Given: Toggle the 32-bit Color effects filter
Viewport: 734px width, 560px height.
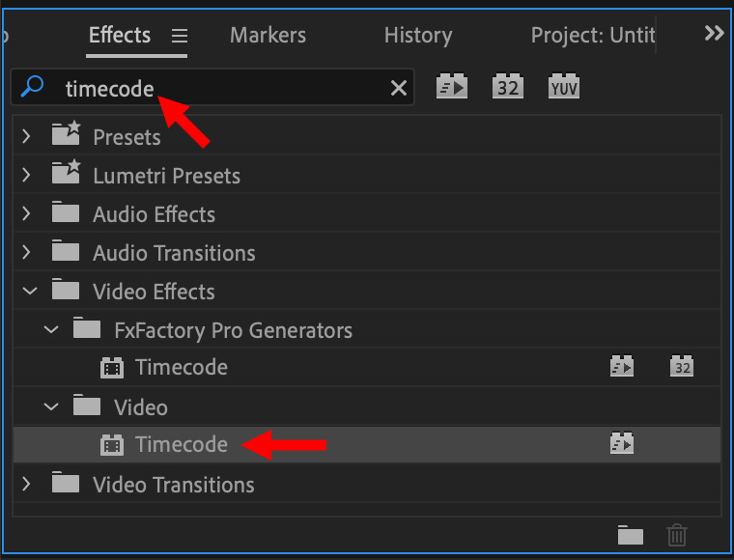Looking at the screenshot, I should pyautogui.click(x=508, y=87).
